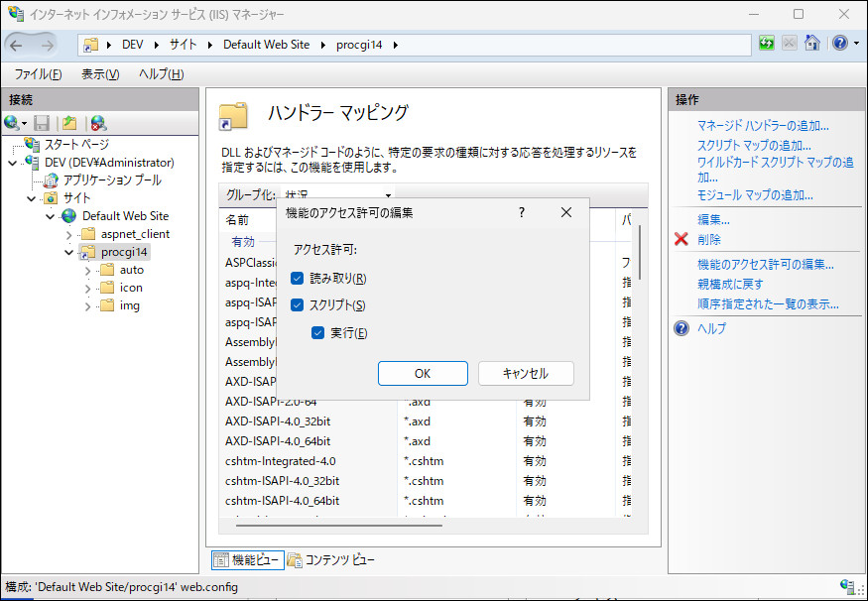
Task: Collapse the procgi14 tree node
Action: coord(69,252)
